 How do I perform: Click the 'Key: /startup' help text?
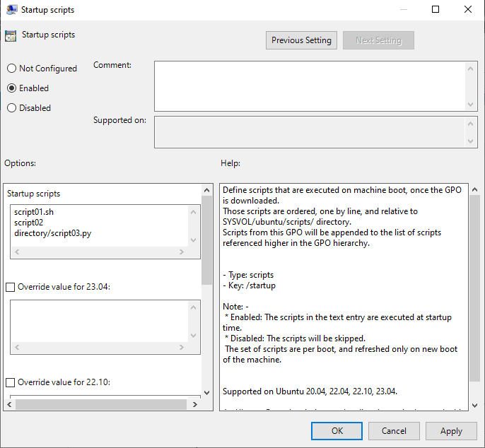coord(250,285)
